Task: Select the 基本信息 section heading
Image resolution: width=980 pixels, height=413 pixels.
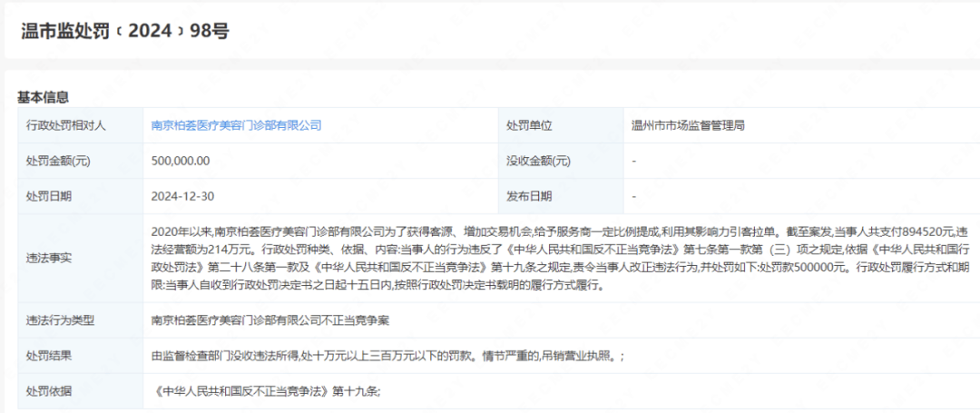Action: [x=44, y=97]
